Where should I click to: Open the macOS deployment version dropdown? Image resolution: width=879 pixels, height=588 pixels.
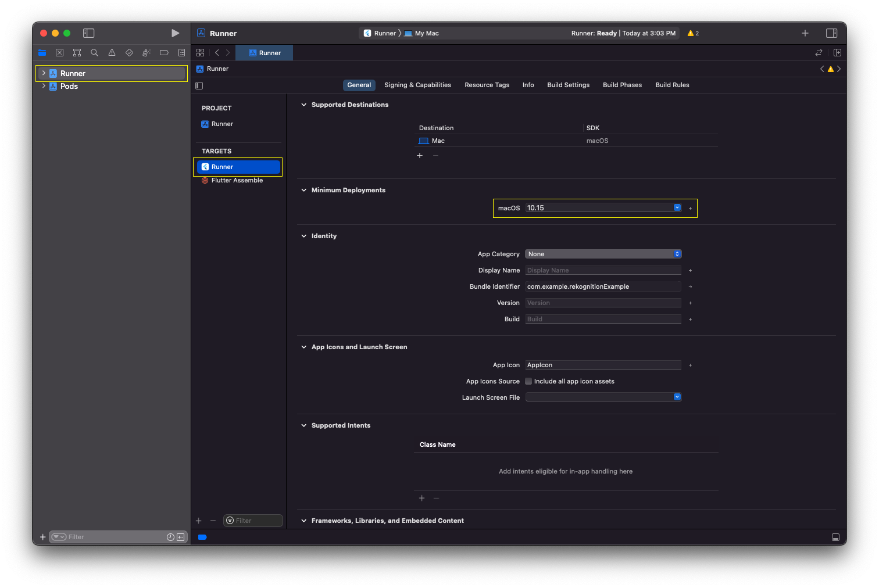coord(677,207)
